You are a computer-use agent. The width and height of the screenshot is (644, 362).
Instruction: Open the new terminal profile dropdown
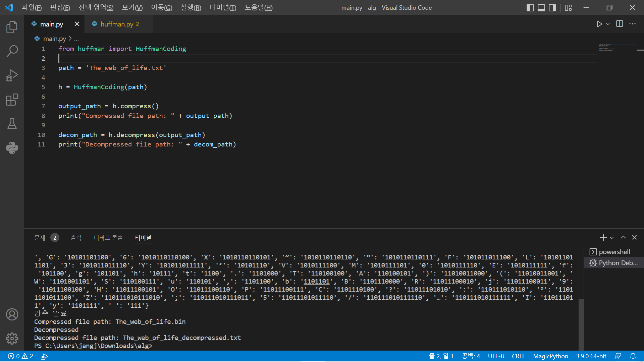click(x=612, y=237)
